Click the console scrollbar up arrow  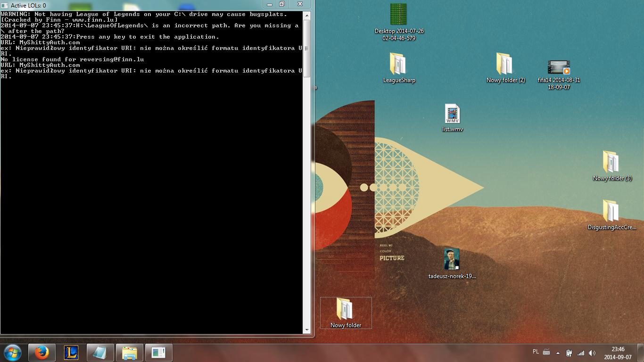point(307,15)
